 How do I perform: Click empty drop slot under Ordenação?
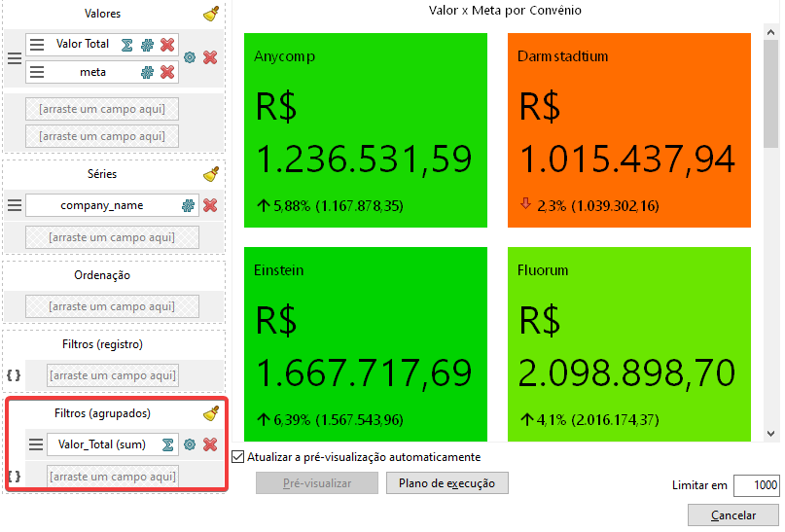point(112,306)
